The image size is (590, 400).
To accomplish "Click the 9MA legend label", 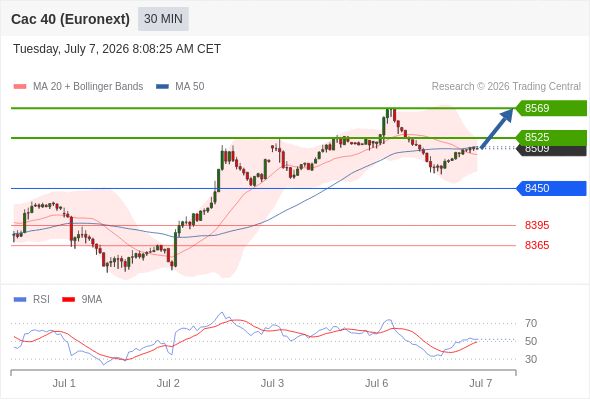I will pyautogui.click(x=92, y=300).
